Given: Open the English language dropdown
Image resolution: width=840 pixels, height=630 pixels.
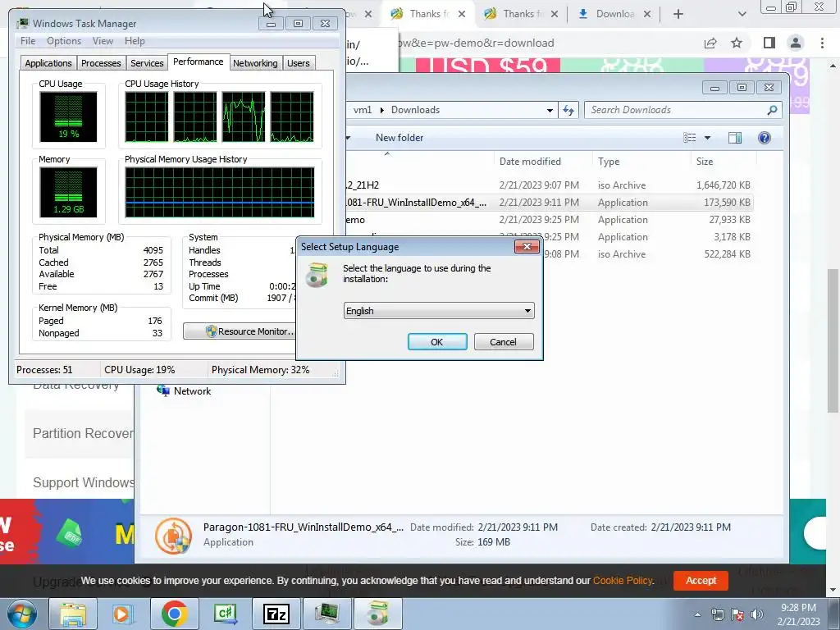Looking at the screenshot, I should click(x=439, y=311).
